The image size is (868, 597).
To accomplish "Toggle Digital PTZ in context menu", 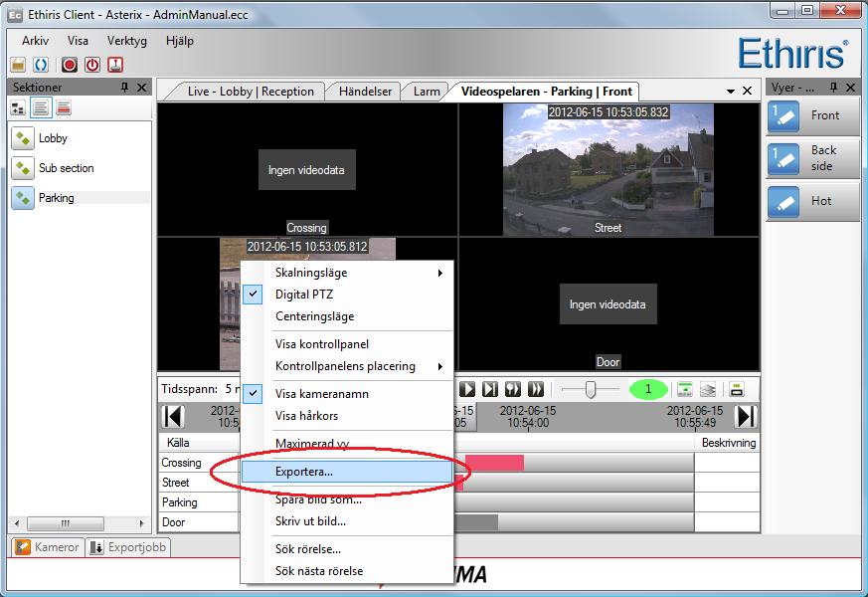I will [347, 295].
